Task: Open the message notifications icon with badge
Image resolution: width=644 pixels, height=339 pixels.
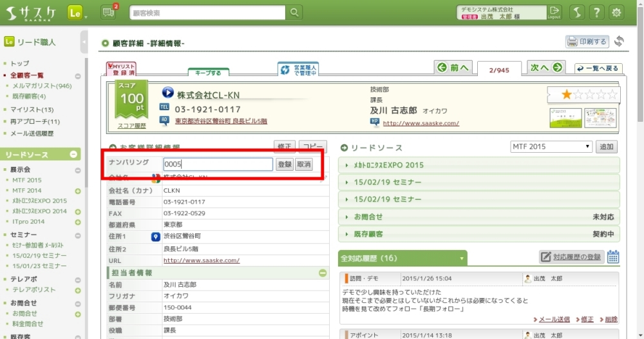Action: pos(109,12)
